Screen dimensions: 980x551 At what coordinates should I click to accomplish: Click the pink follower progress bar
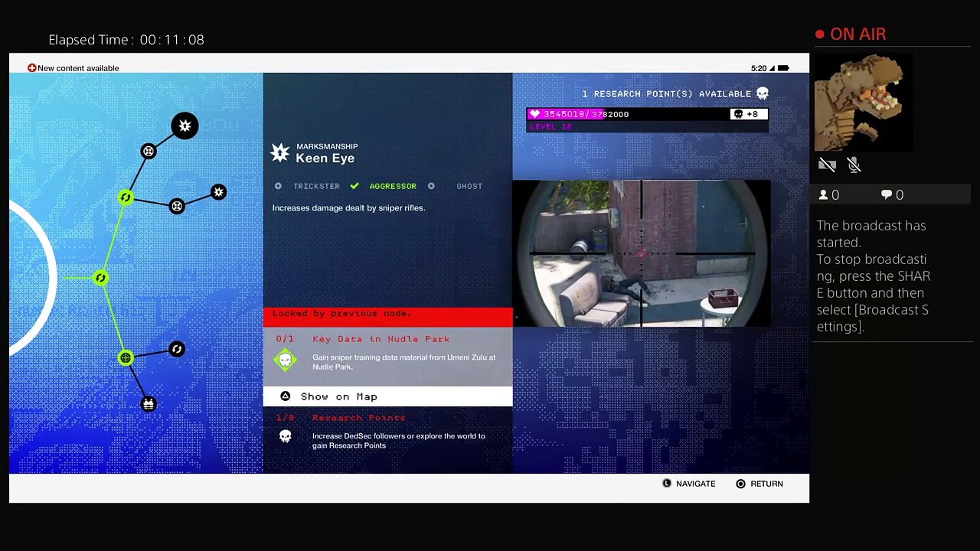point(647,114)
